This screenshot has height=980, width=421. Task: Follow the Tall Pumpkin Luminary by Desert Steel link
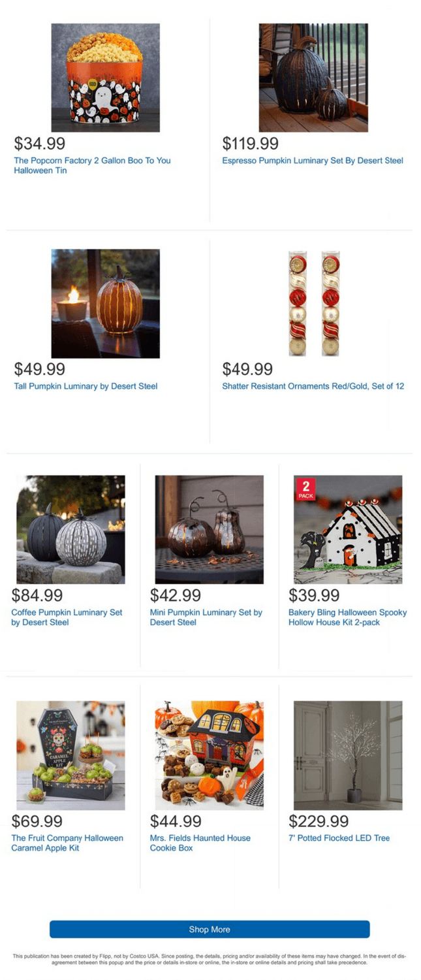pos(86,386)
